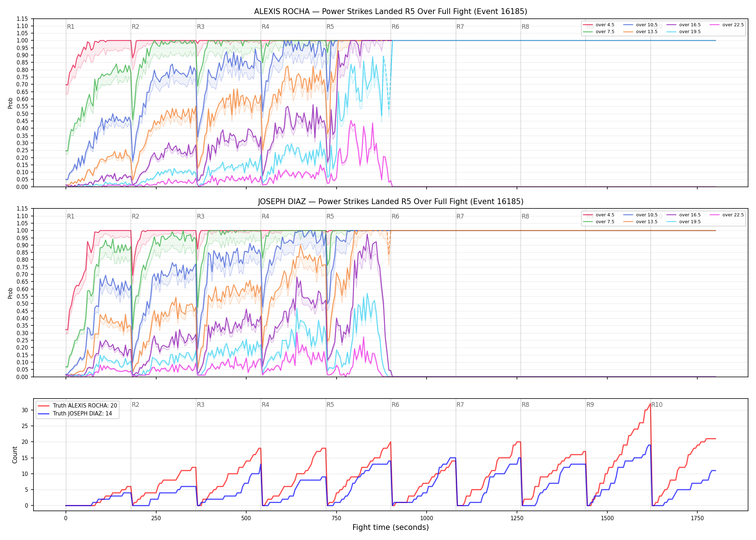
Task: Click 'Truth JOSEPH DIAZ: 14' legend entry
Action: coord(75,414)
